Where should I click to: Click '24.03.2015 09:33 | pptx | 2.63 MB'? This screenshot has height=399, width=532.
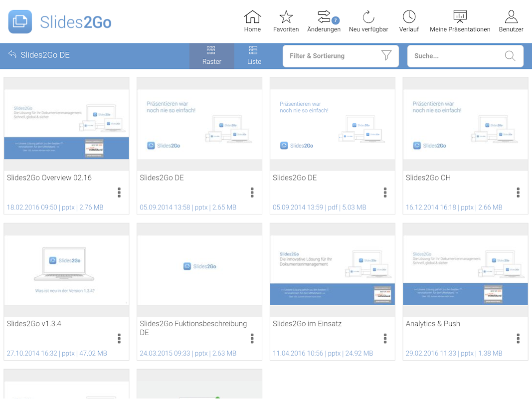[188, 353]
